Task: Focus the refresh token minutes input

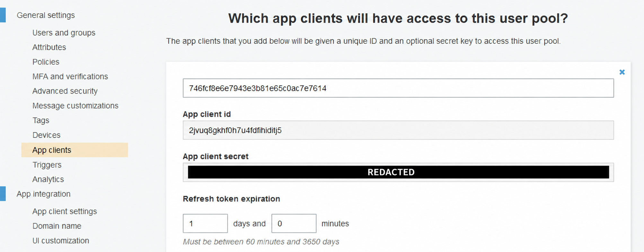Action: tap(294, 223)
